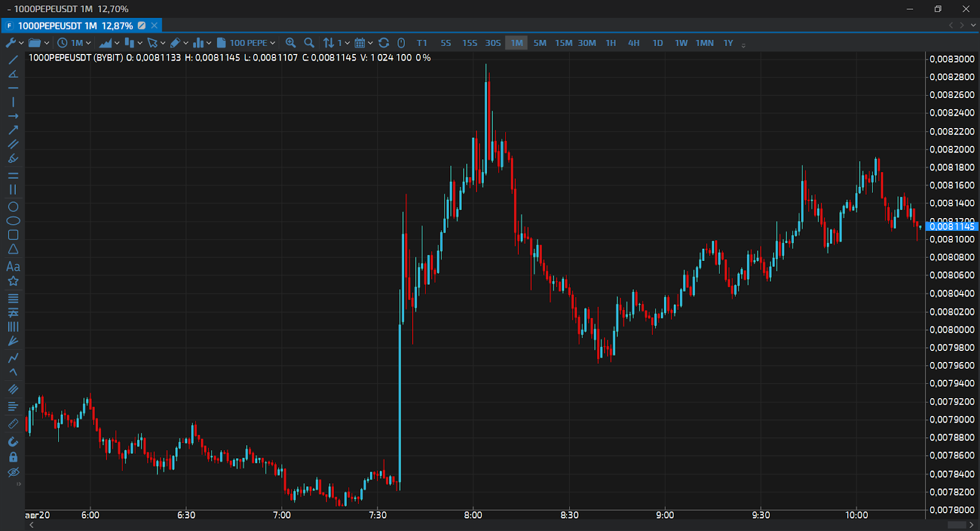Choose the rectangle shape tool
This screenshot has height=531, width=980.
13,235
